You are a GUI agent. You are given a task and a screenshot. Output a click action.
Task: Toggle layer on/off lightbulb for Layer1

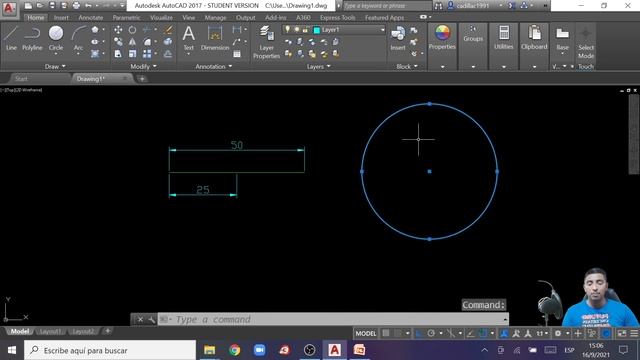[x=288, y=30]
